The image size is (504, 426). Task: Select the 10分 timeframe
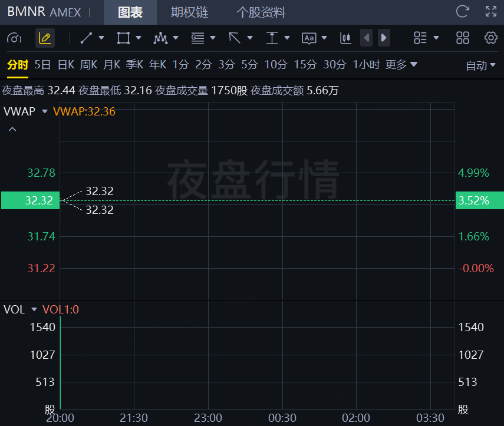click(276, 65)
